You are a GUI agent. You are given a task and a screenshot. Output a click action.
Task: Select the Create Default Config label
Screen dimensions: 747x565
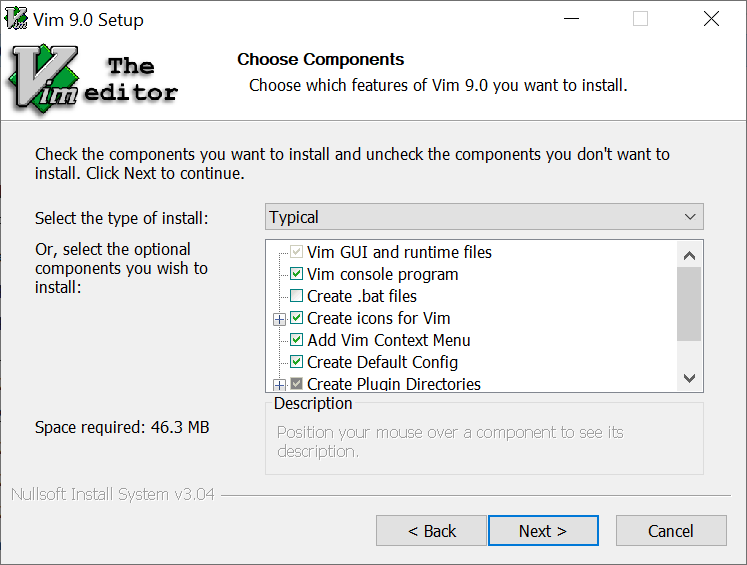point(383,362)
